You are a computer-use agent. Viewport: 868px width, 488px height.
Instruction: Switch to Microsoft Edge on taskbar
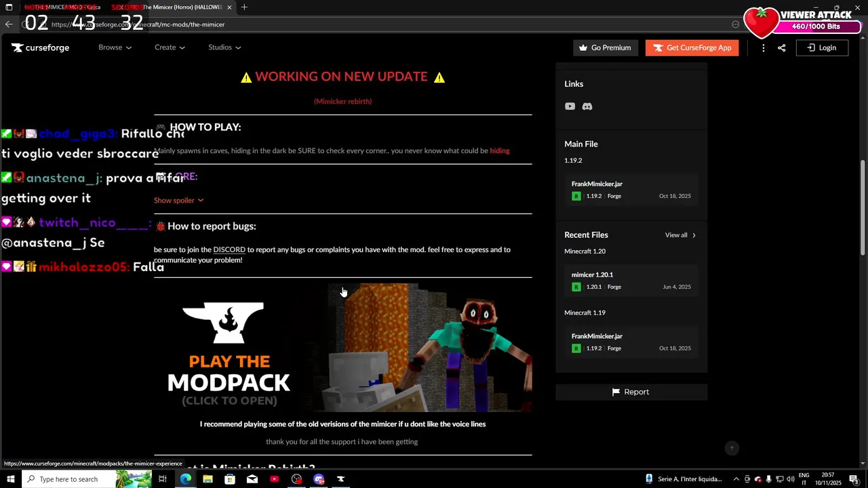tap(186, 479)
